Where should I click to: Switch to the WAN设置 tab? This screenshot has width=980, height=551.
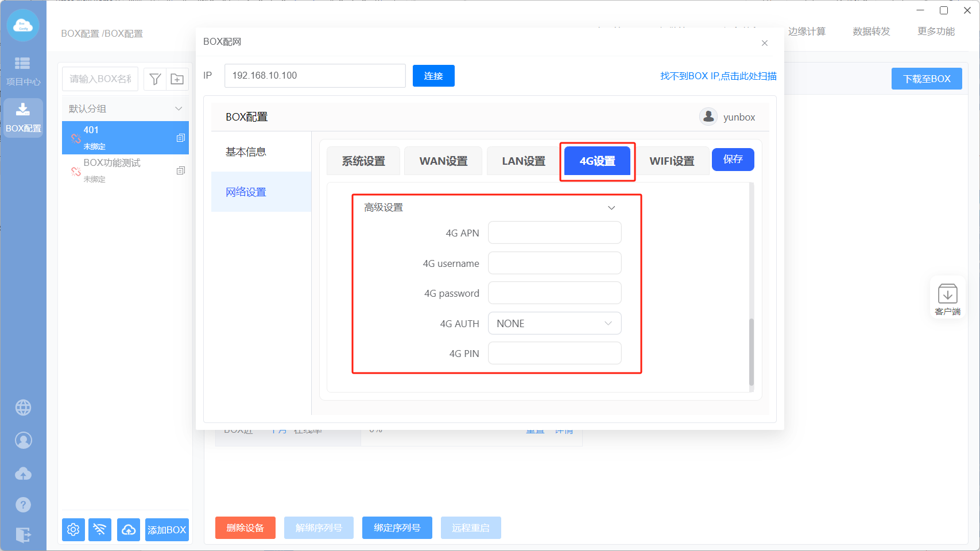click(x=443, y=161)
